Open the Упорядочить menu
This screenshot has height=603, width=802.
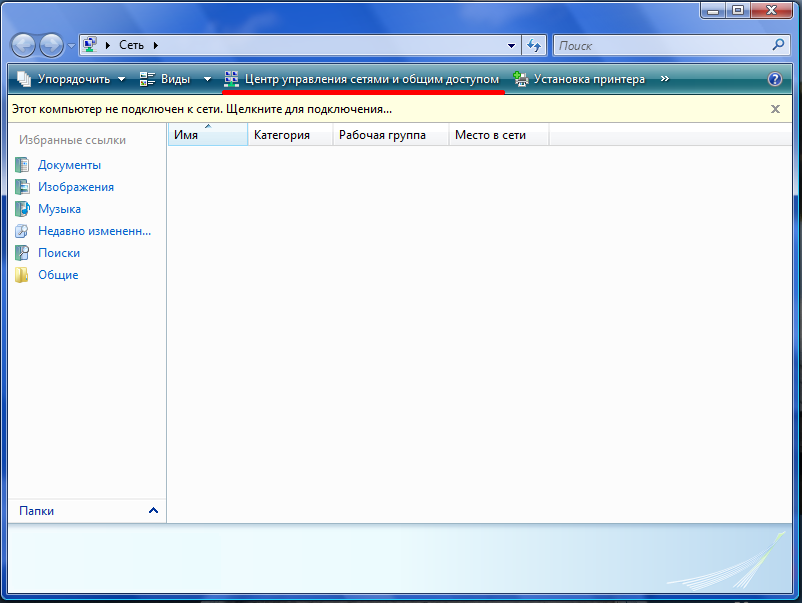coord(72,79)
